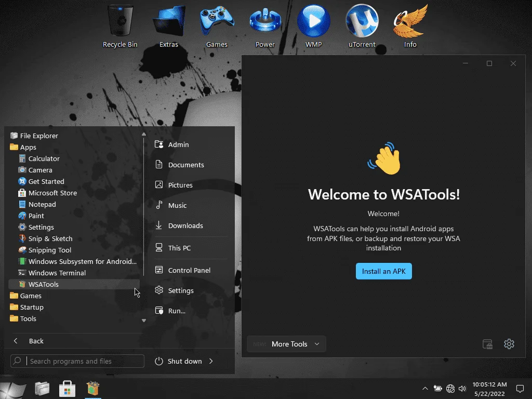532x399 pixels.
Task: Launch the uTorrent desktop icon
Action: (362, 26)
